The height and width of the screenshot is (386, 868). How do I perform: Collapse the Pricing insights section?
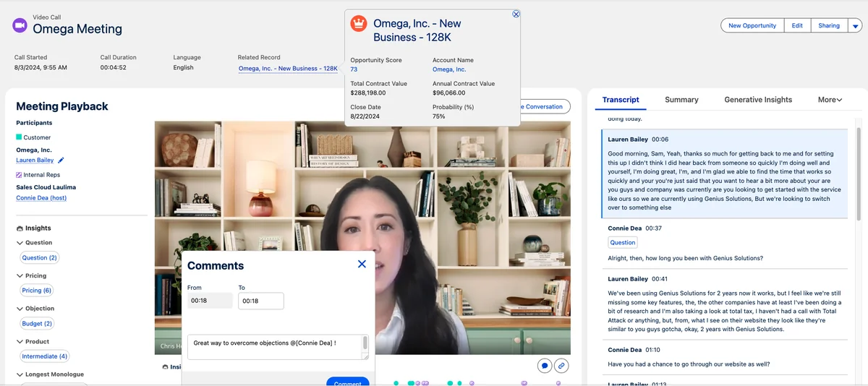(x=20, y=275)
